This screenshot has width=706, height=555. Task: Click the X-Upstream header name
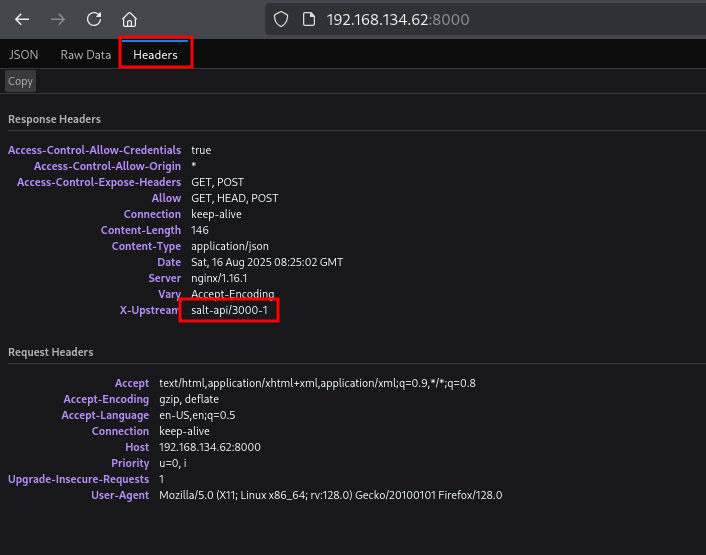coord(150,311)
